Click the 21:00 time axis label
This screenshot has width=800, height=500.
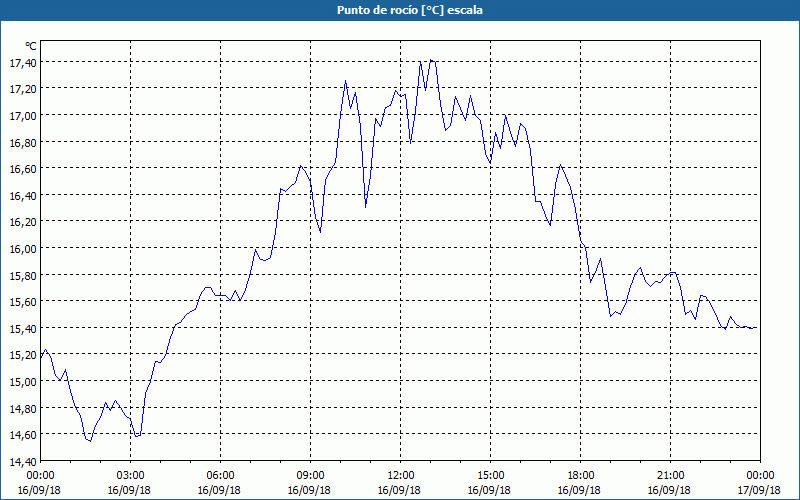pos(670,476)
